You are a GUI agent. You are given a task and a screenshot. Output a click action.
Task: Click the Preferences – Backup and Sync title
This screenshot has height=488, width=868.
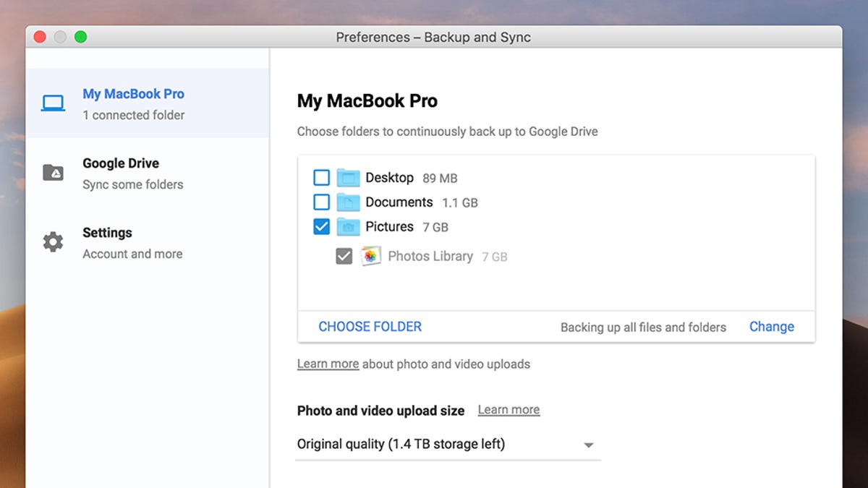tap(433, 38)
